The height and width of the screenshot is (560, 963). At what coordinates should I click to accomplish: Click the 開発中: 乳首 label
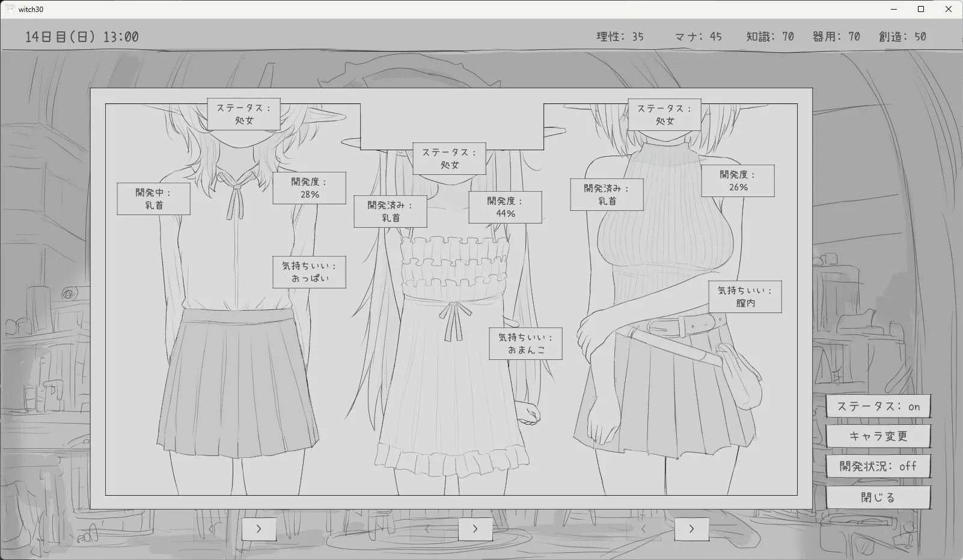pyautogui.click(x=153, y=199)
